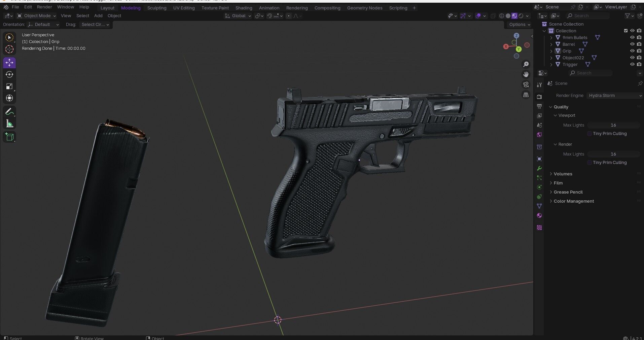Click the properties search field

click(x=591, y=73)
